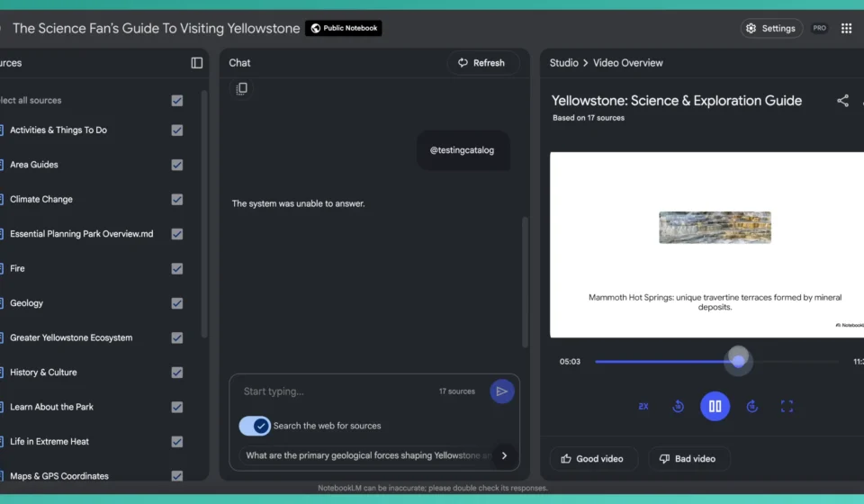
Task: Open Life in Extreme Heat source
Action: click(49, 441)
